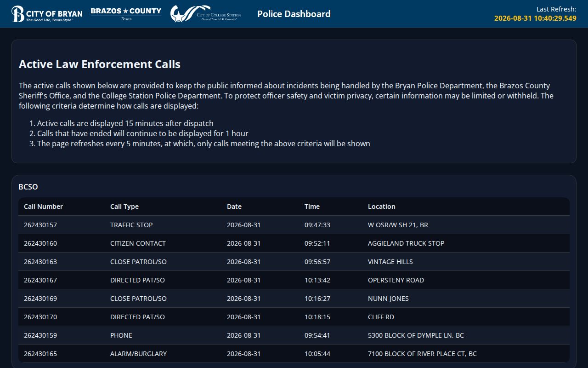This screenshot has width=588, height=368.
Task: Select call number 262430159
Action: (40, 335)
